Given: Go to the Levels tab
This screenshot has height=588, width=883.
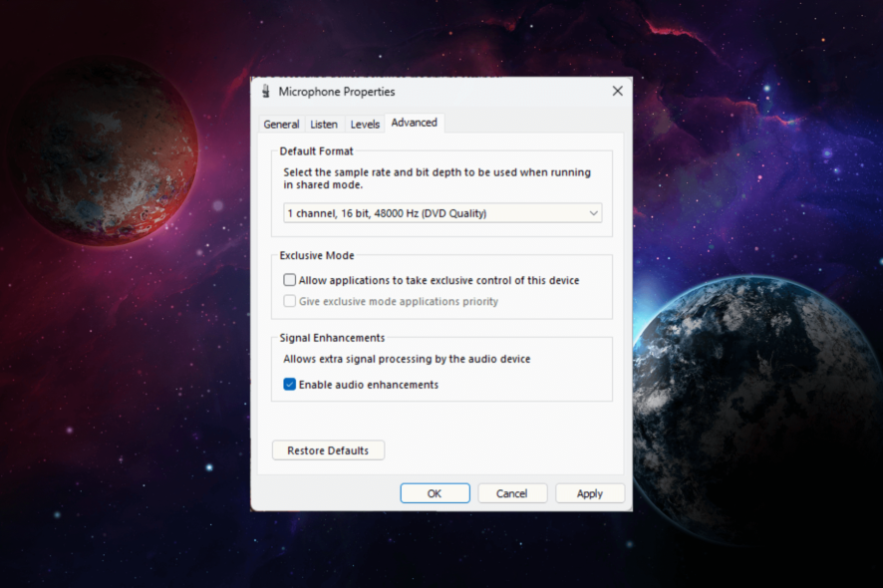Looking at the screenshot, I should (365, 124).
